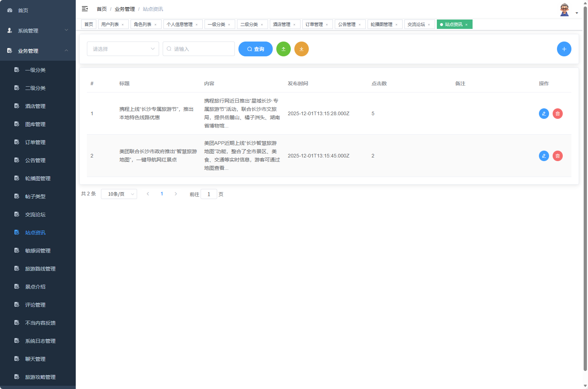Click the orange export/download icon

tap(302, 49)
